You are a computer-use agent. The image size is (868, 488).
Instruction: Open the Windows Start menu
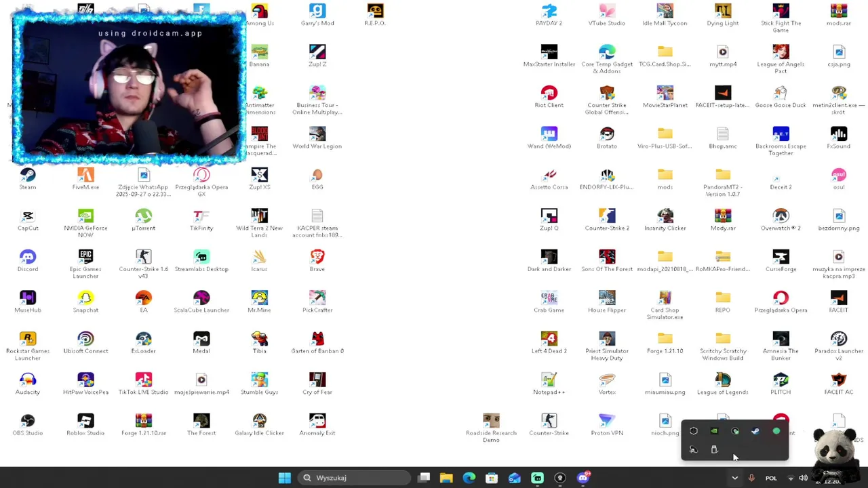[x=285, y=478]
